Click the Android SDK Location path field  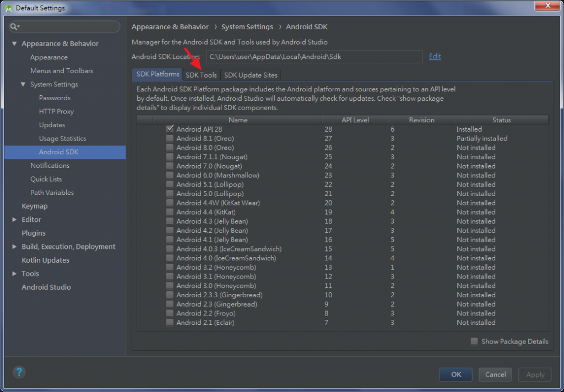pyautogui.click(x=314, y=57)
